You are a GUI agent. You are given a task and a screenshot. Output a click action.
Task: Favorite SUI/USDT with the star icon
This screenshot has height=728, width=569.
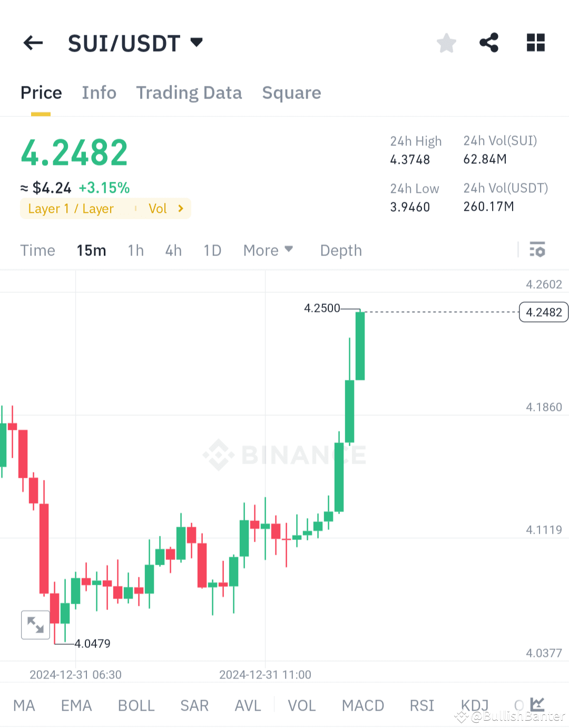[x=446, y=43]
